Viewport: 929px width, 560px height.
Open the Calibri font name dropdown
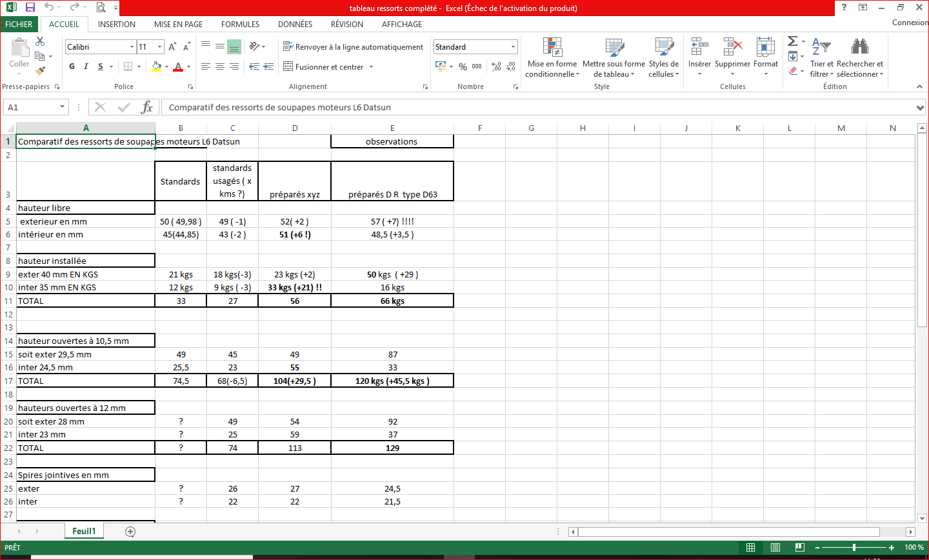coord(132,47)
